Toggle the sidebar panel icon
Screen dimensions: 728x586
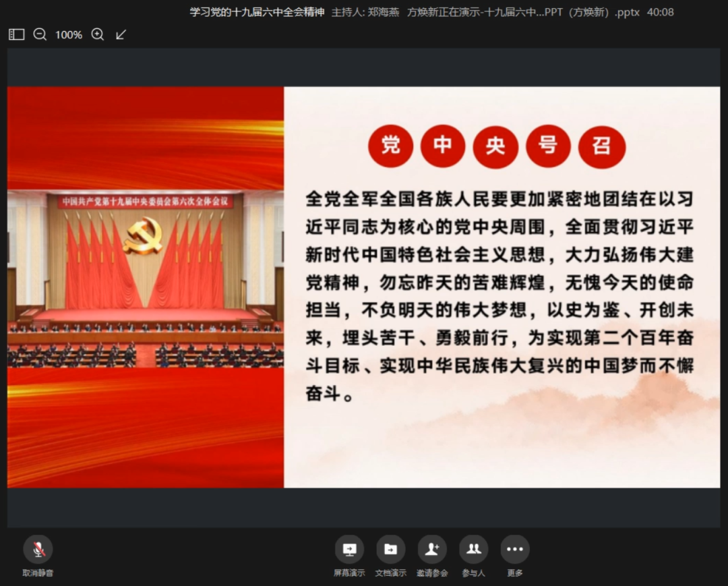[17, 34]
